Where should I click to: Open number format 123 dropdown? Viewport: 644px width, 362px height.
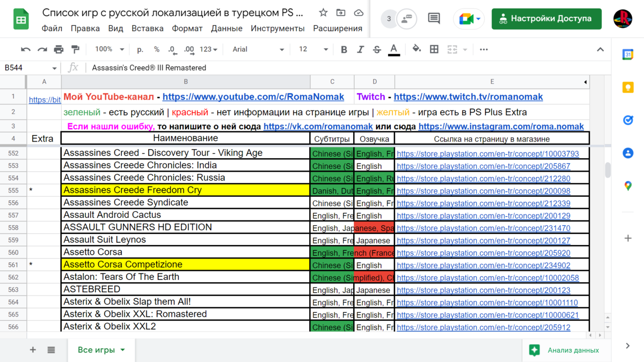[x=208, y=49]
